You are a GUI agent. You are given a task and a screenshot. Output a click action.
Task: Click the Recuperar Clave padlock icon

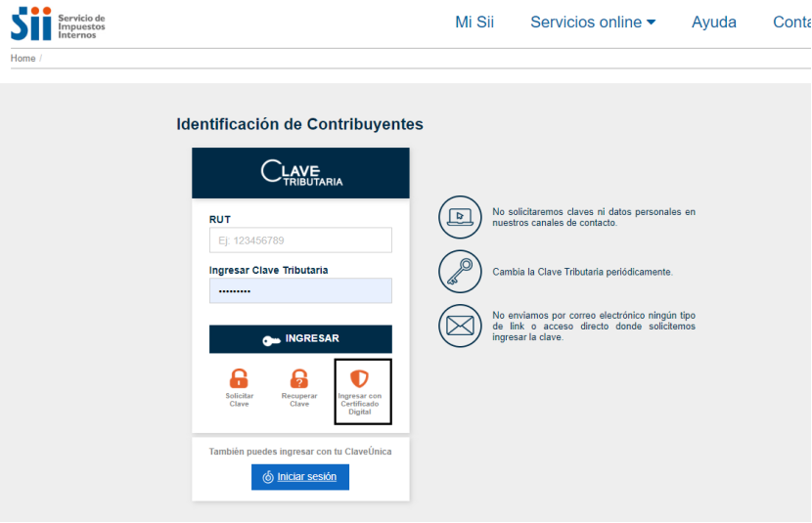[x=298, y=378]
